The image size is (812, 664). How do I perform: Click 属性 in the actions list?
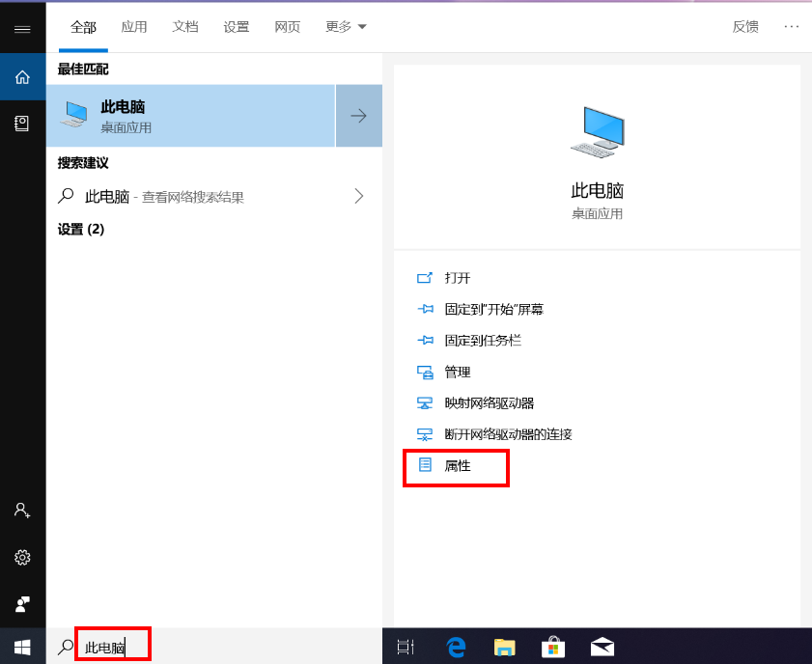click(x=457, y=466)
